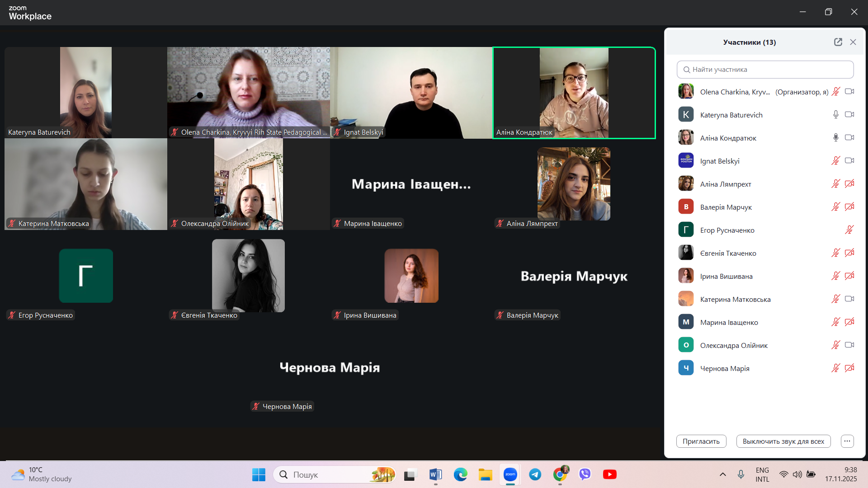This screenshot has height=488, width=868.
Task: Toggle Аліна Кондратюк's camera icon
Action: 849,138
